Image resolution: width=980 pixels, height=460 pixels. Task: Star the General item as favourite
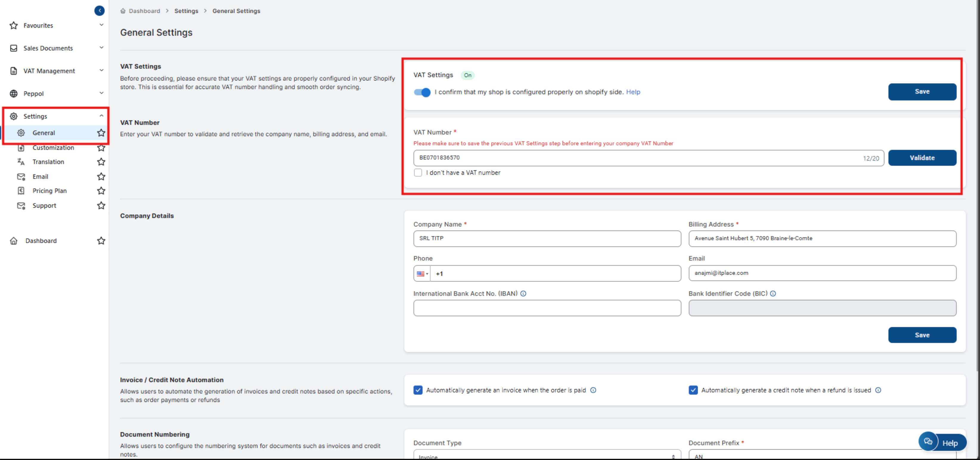coord(101,133)
